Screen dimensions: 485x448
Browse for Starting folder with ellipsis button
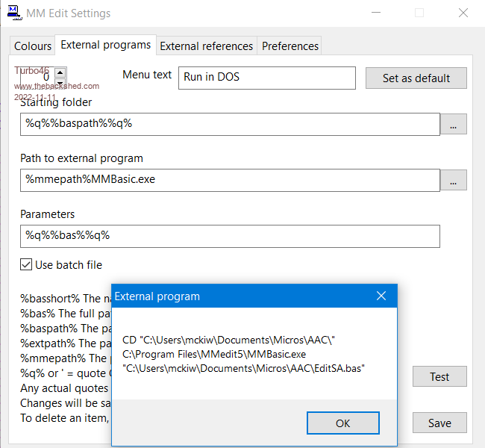453,124
